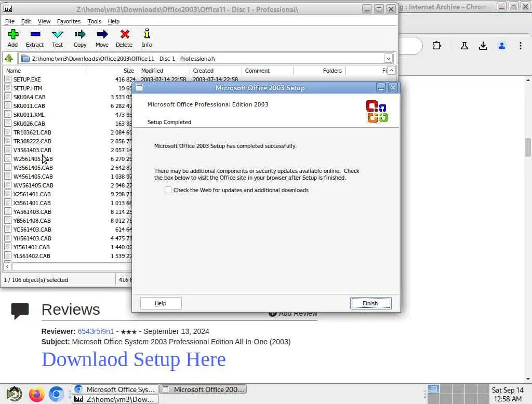Image resolution: width=532 pixels, height=404 pixels.
Task: Click the Office 2003 logo
Action: point(377,111)
